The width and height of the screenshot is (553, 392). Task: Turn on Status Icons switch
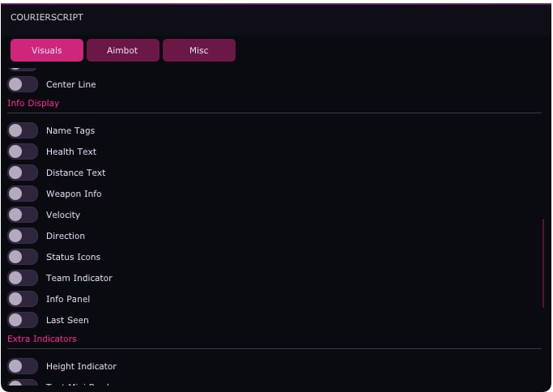click(23, 257)
